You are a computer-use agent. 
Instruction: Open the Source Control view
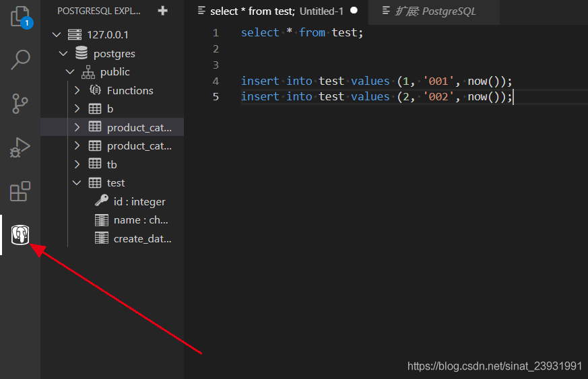click(20, 103)
